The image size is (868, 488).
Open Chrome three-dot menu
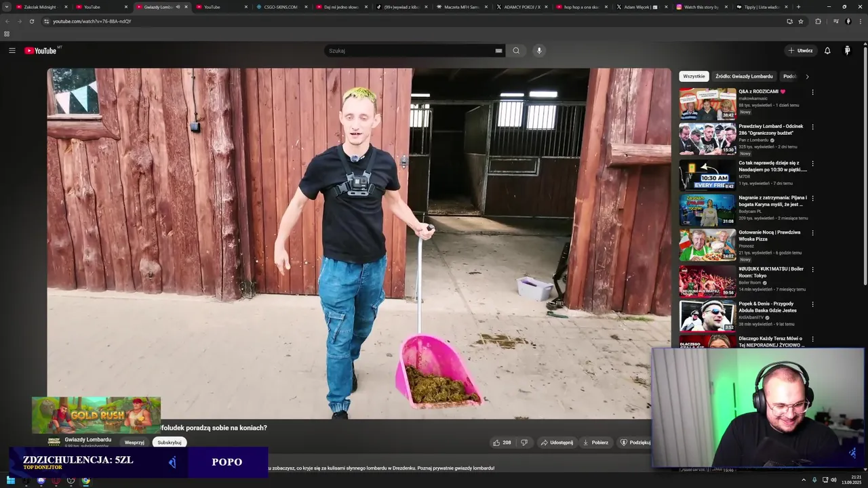pyautogui.click(x=861, y=21)
